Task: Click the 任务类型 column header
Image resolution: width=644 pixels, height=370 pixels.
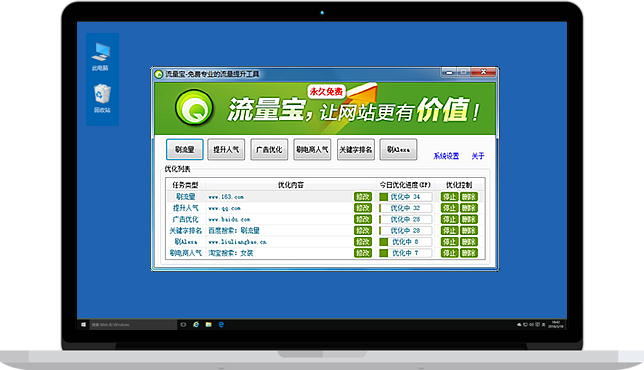Action: click(185, 185)
